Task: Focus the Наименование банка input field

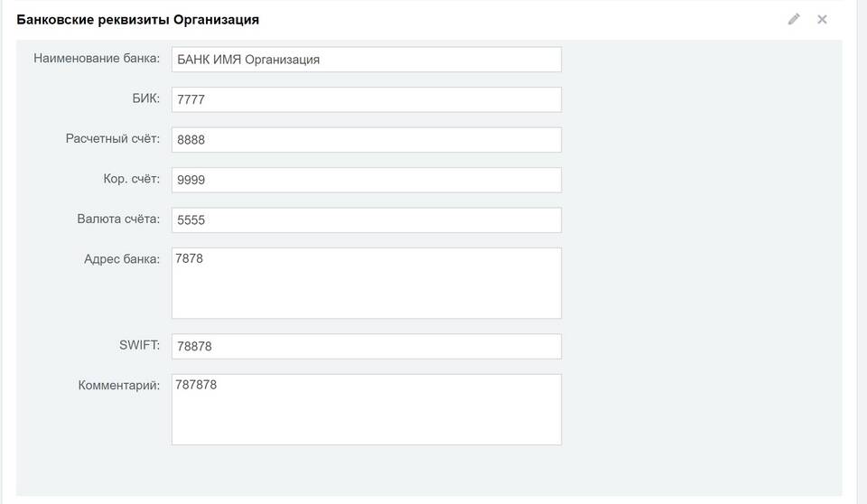Action: pos(366,60)
